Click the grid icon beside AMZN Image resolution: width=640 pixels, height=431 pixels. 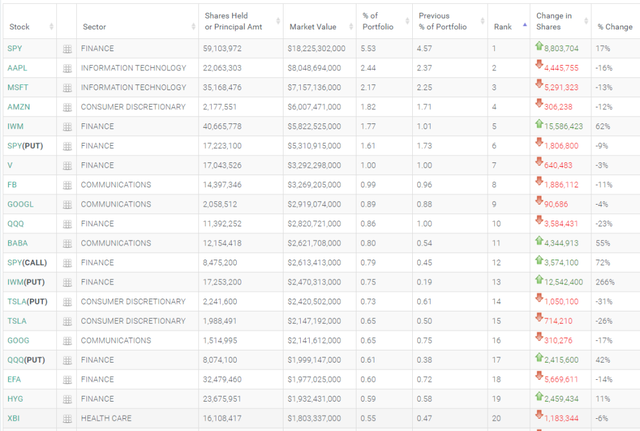pyautogui.click(x=67, y=107)
